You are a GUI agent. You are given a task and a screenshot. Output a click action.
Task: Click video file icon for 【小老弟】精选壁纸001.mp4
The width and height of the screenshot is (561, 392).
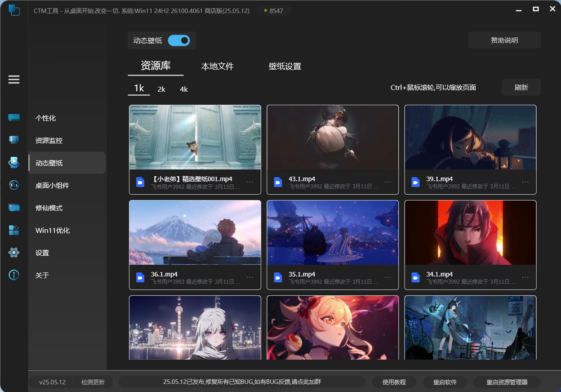[140, 182]
